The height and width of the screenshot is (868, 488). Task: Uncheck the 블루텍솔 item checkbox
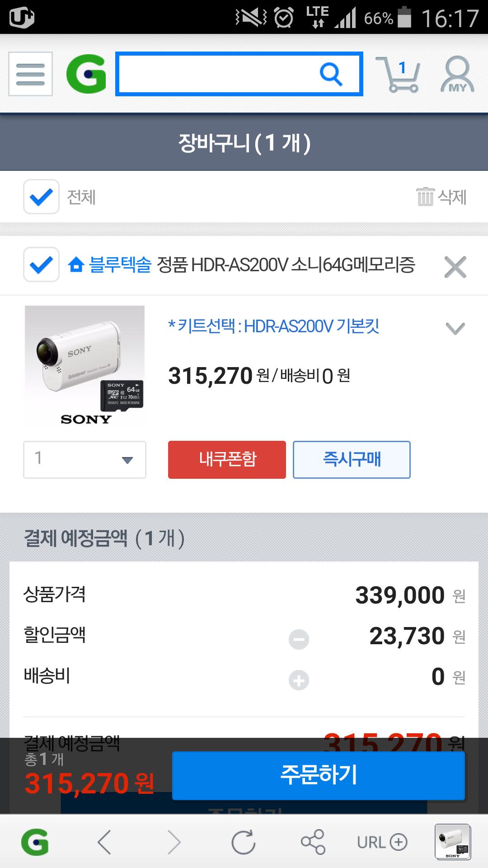tap(41, 264)
